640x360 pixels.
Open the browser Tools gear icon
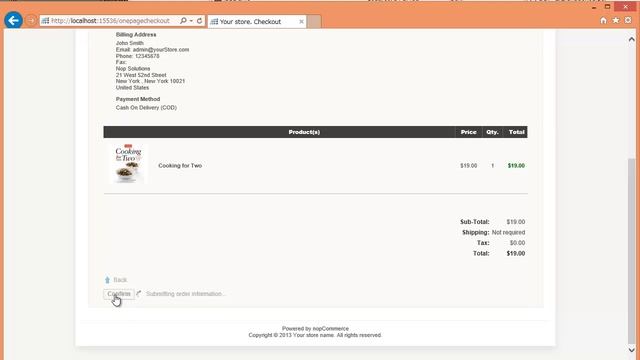coord(628,20)
